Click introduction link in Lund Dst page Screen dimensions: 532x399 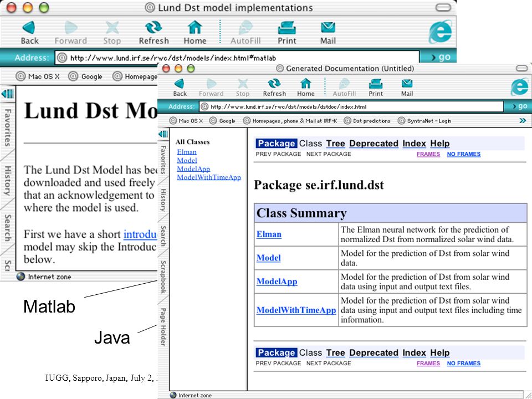(x=140, y=234)
